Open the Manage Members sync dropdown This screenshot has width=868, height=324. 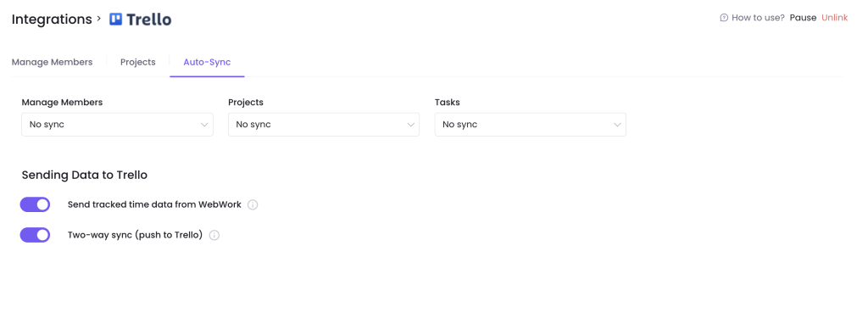coord(117,125)
